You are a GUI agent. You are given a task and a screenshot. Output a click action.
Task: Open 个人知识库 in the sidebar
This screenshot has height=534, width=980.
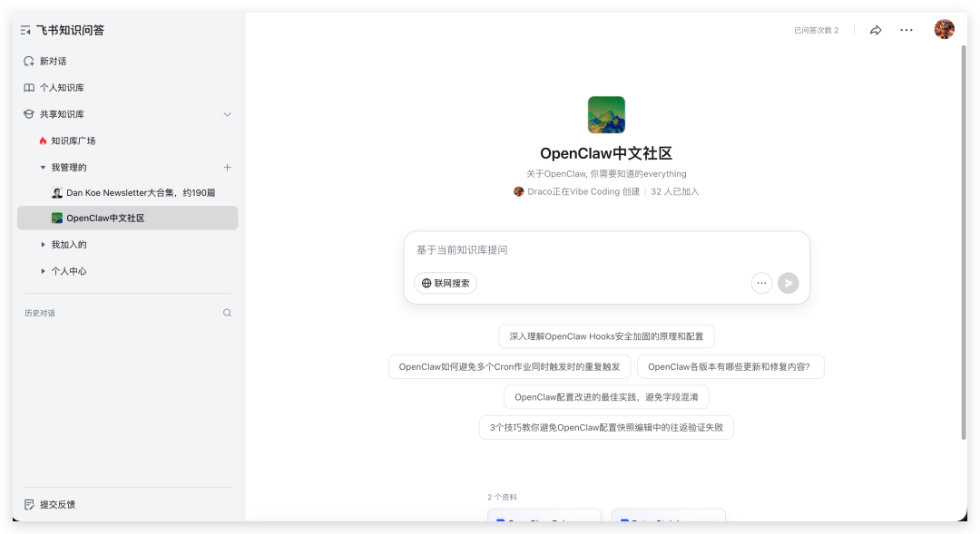coord(61,88)
